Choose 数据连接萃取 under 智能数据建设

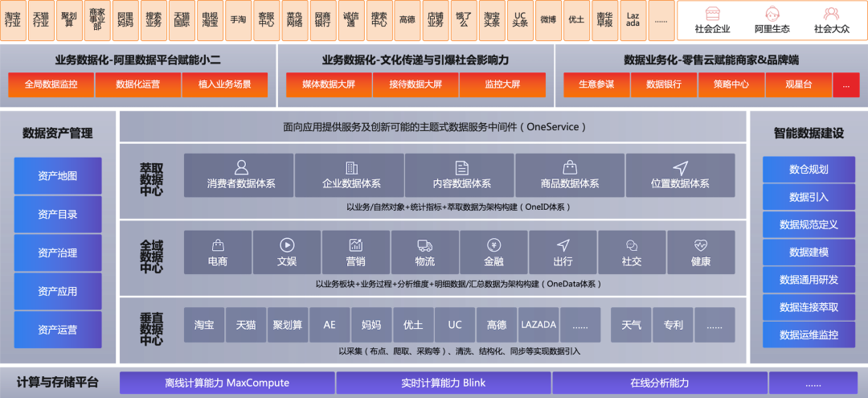[x=809, y=307]
